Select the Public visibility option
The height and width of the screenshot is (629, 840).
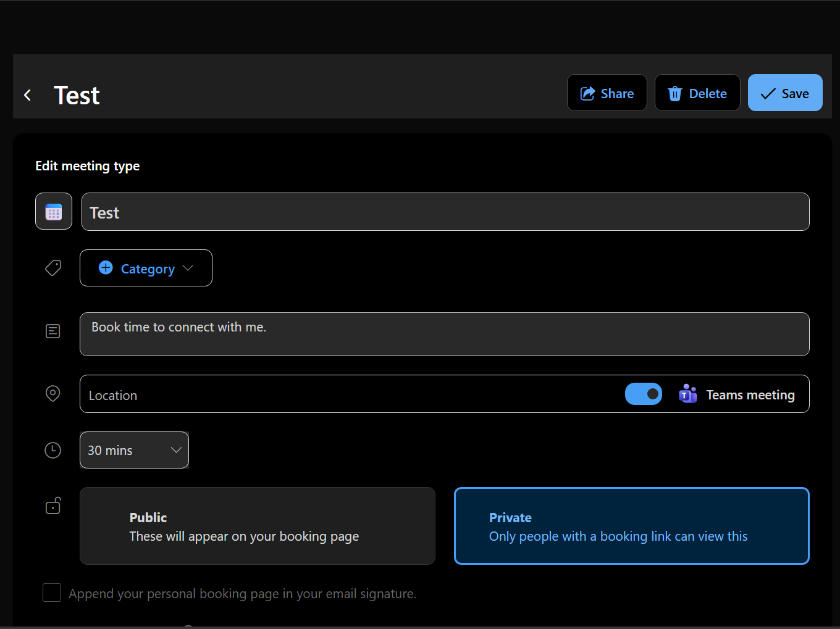point(258,526)
